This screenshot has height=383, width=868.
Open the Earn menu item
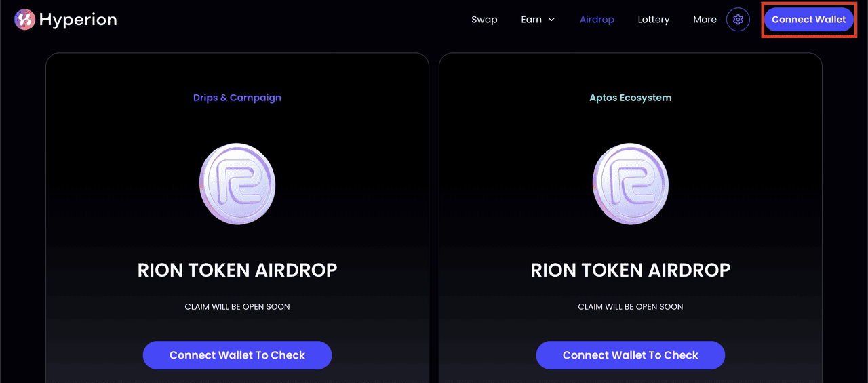pos(531,20)
